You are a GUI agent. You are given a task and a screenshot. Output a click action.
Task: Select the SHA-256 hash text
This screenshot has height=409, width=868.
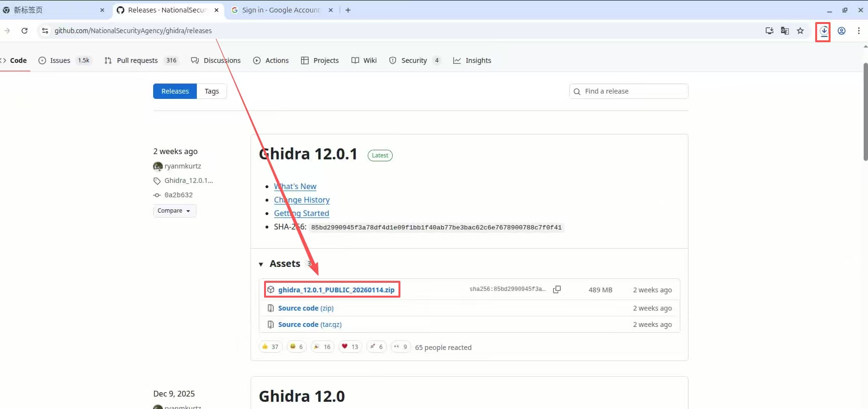point(436,228)
